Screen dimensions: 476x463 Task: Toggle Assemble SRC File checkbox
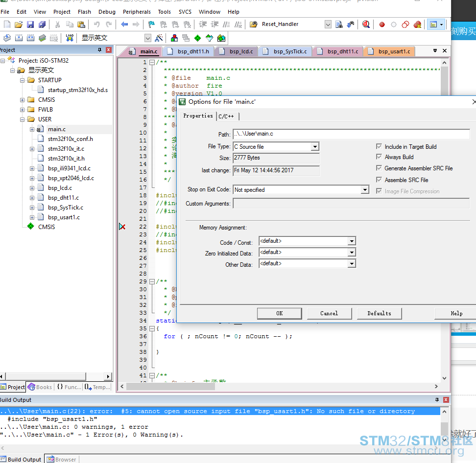379,180
